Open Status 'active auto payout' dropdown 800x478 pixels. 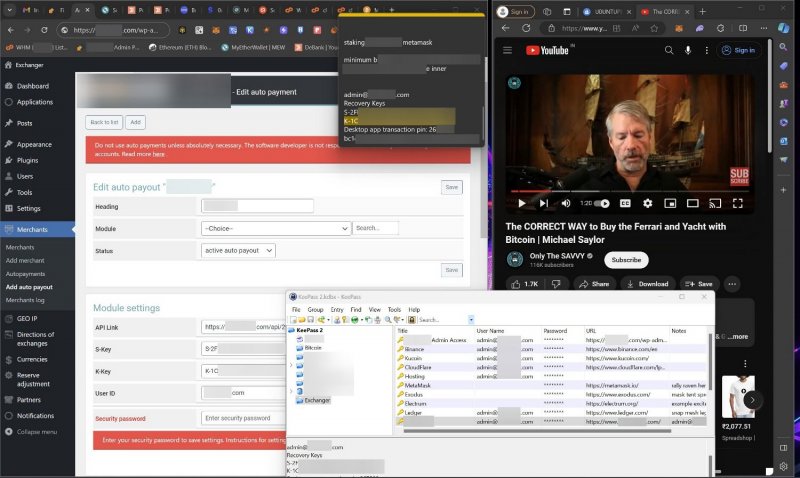click(238, 251)
